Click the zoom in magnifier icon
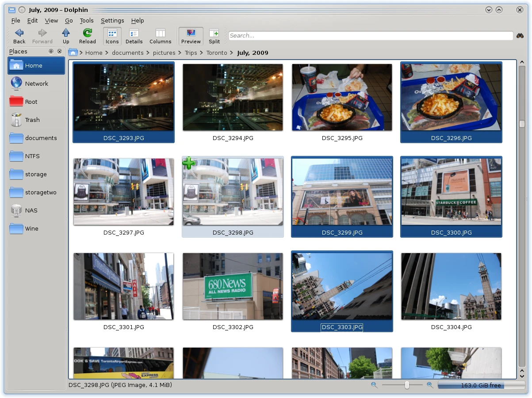532x398 pixels. [x=430, y=385]
